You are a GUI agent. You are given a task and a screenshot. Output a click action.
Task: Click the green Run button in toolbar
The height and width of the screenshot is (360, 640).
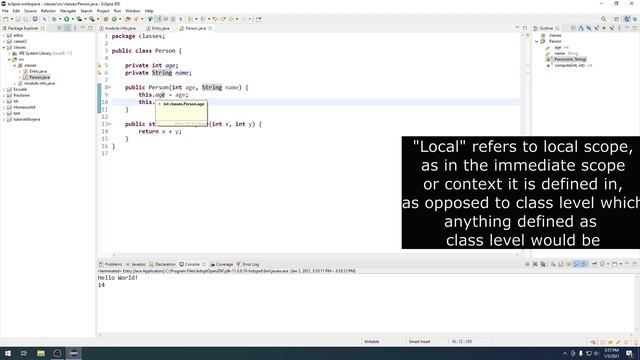click(67, 19)
